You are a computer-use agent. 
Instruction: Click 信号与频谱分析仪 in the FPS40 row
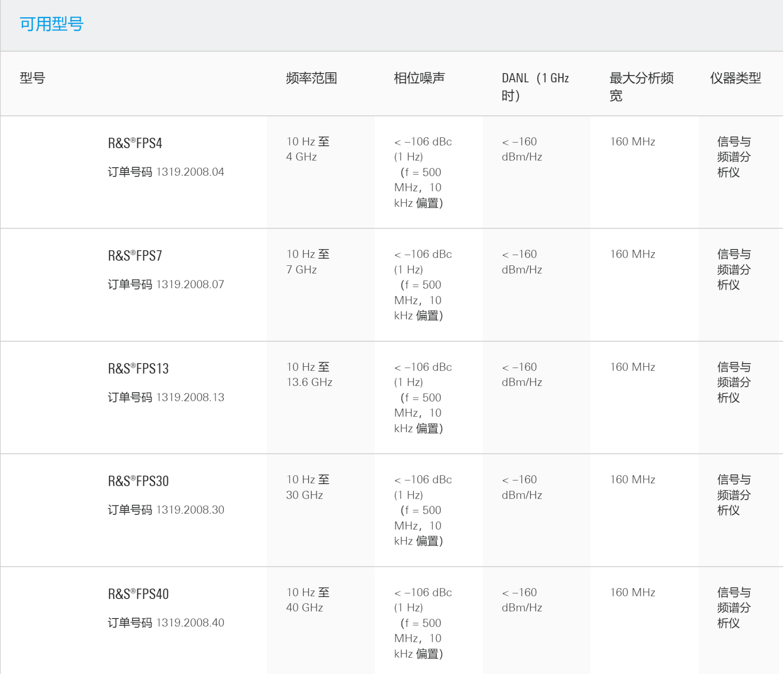tap(734, 608)
